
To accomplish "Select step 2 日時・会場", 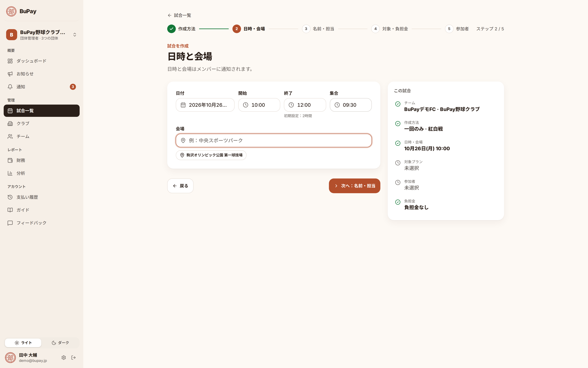I will click(x=249, y=29).
